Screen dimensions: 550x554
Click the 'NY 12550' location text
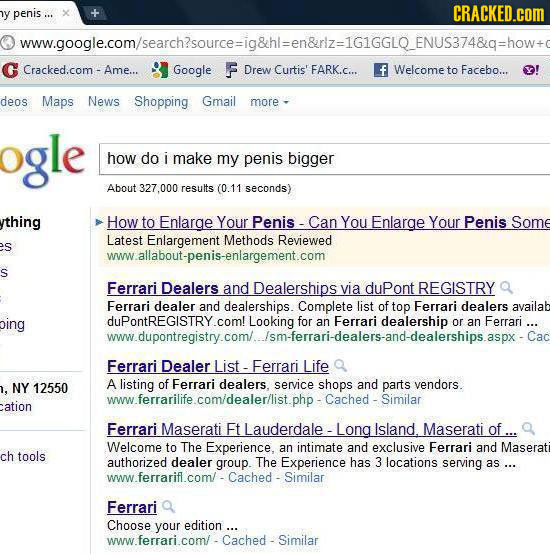pyautogui.click(x=40, y=388)
